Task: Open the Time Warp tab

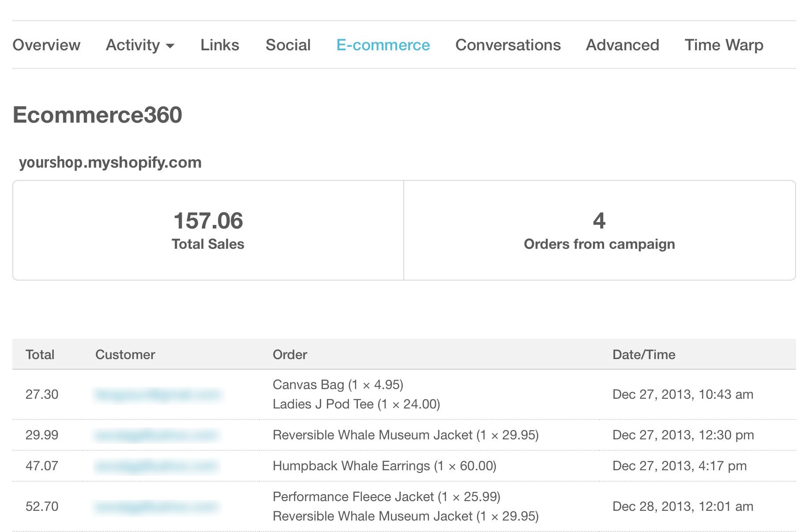Action: pos(724,45)
